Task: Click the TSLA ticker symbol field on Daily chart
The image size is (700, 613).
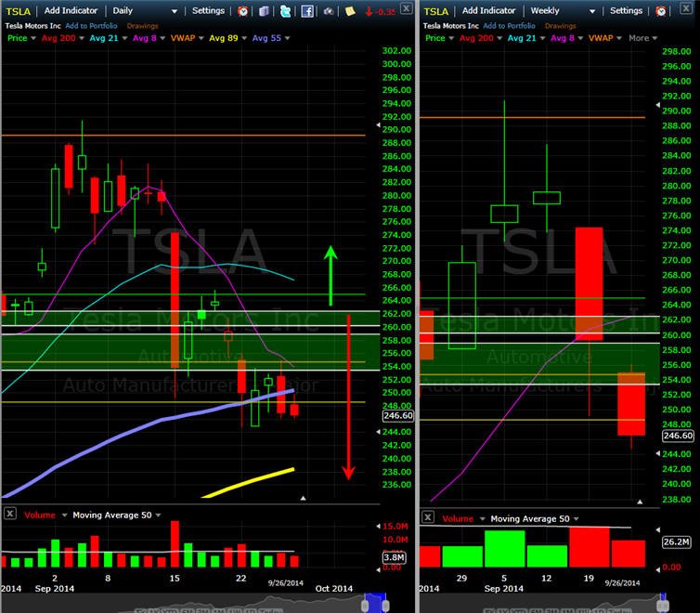Action: point(19,11)
